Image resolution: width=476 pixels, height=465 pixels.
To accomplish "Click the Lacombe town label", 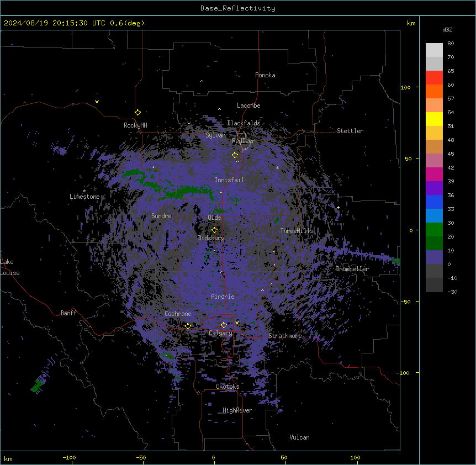I will tap(248, 105).
